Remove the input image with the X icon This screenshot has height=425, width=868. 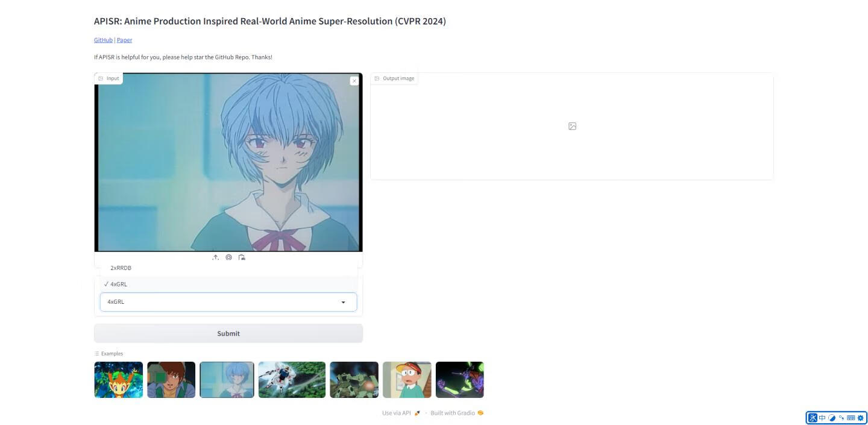click(x=354, y=81)
